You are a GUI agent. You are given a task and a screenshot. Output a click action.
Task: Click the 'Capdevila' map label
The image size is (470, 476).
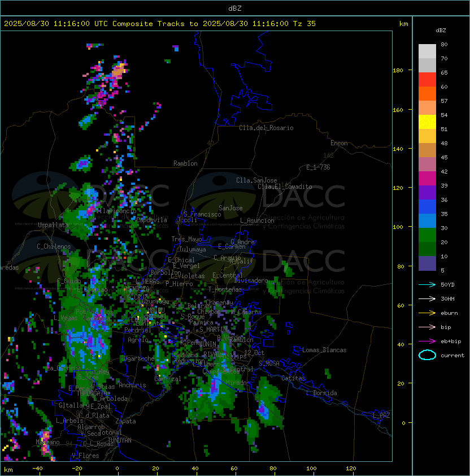(x=152, y=220)
